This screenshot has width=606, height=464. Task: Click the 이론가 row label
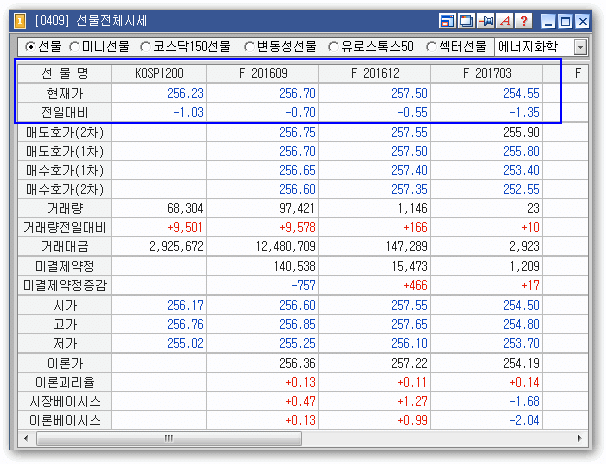tap(65, 364)
